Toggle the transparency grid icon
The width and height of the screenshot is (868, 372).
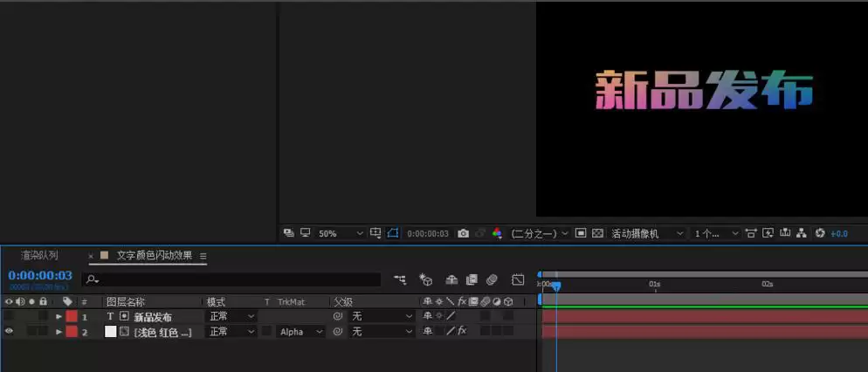597,234
